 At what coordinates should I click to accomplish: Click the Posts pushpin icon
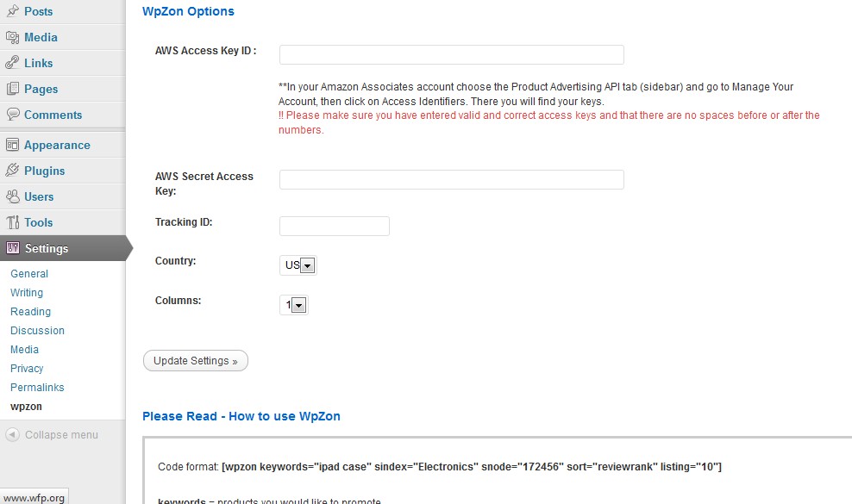[12, 11]
